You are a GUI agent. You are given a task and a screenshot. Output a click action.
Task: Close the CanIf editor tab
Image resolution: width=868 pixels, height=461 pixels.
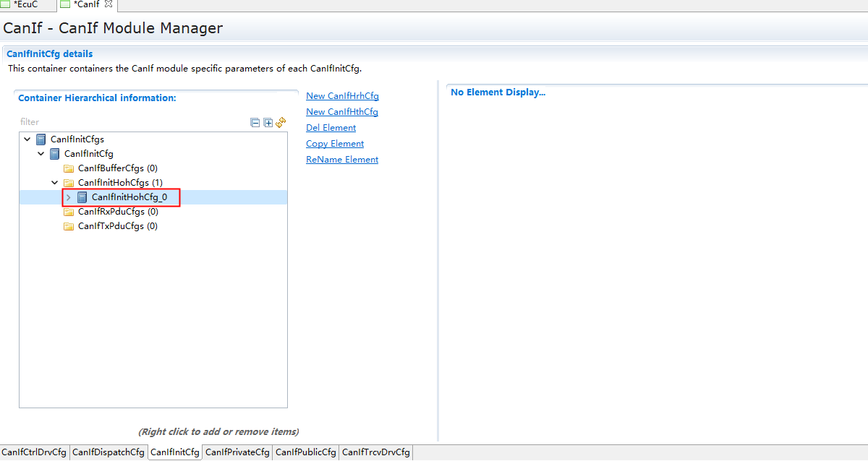[109, 4]
